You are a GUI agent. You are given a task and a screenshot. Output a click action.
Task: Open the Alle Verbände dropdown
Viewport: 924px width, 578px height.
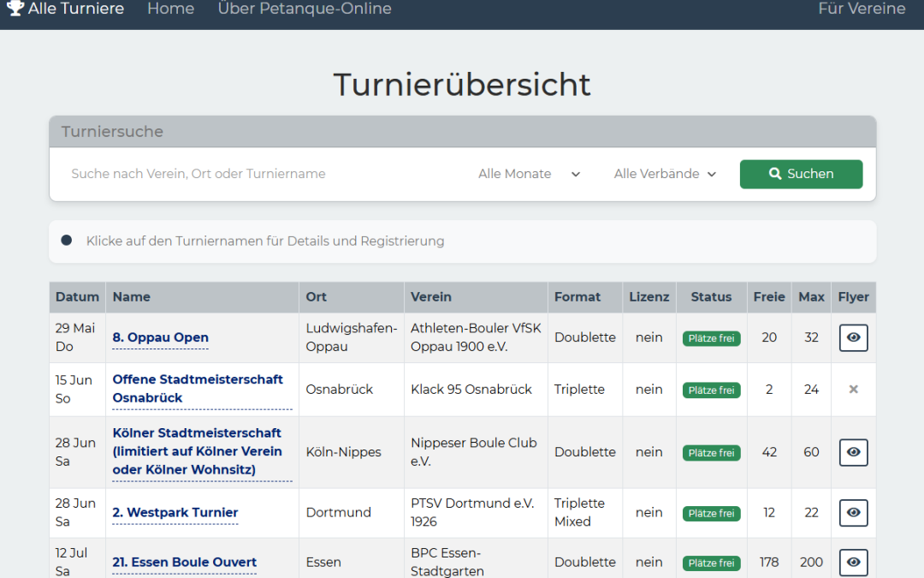click(x=665, y=174)
